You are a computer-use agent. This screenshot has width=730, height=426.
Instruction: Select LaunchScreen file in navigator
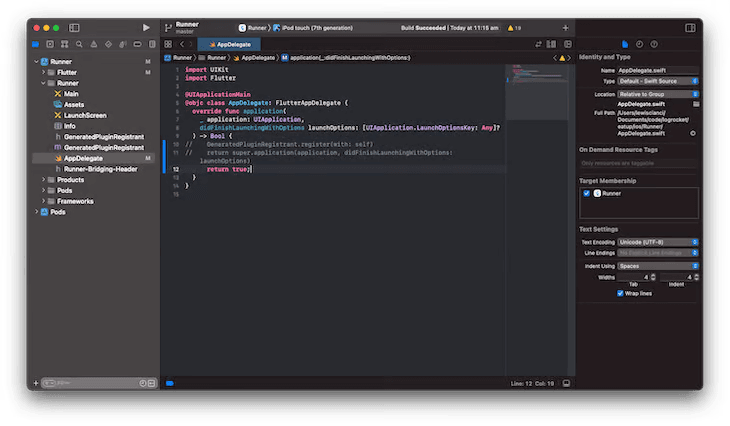(x=84, y=115)
